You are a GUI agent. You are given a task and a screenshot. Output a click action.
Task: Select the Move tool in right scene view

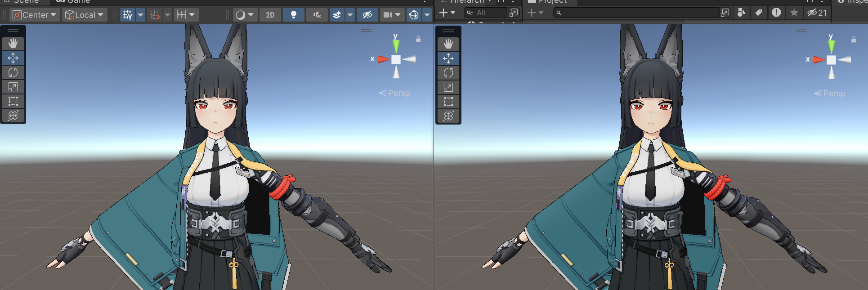pyautogui.click(x=448, y=58)
